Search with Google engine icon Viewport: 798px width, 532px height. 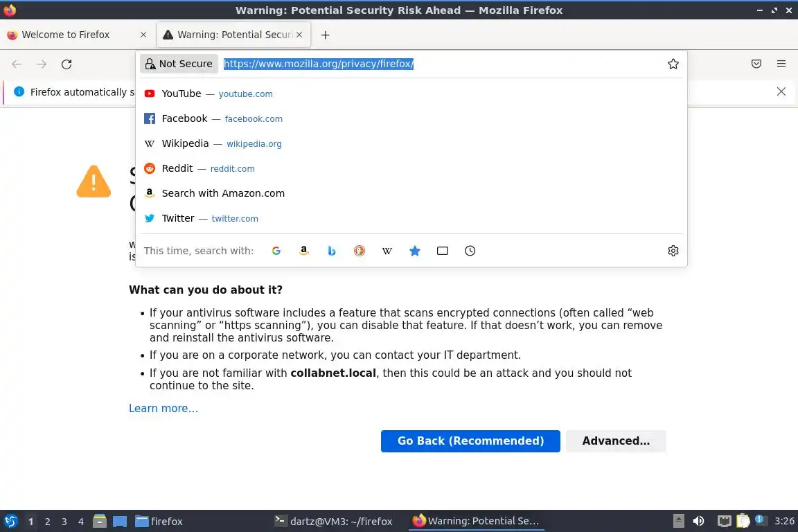(276, 251)
